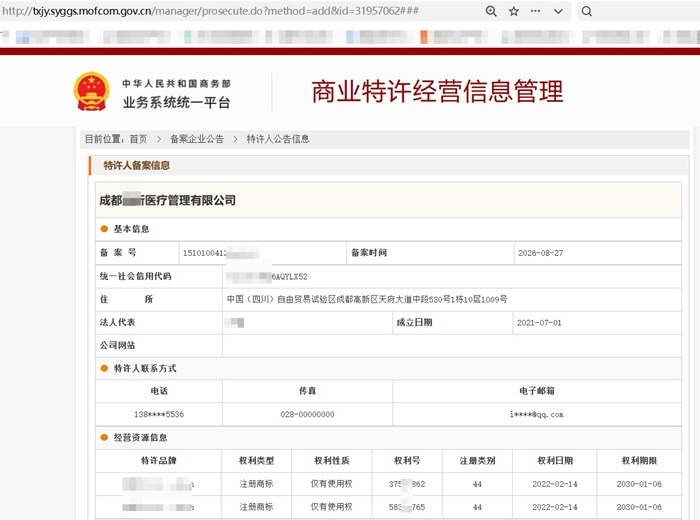Click the 权利类型 column header

(x=256, y=461)
